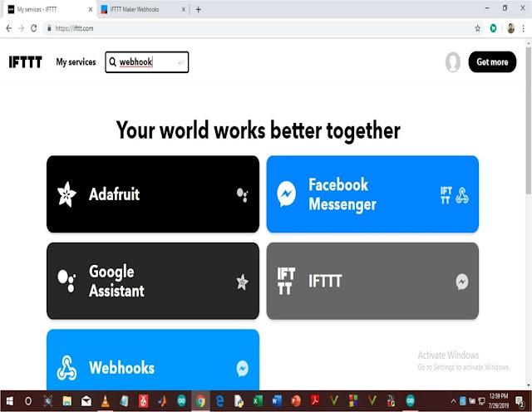Open the user profile avatar menu
Viewport: 532px width, 412px height.
coord(452,62)
